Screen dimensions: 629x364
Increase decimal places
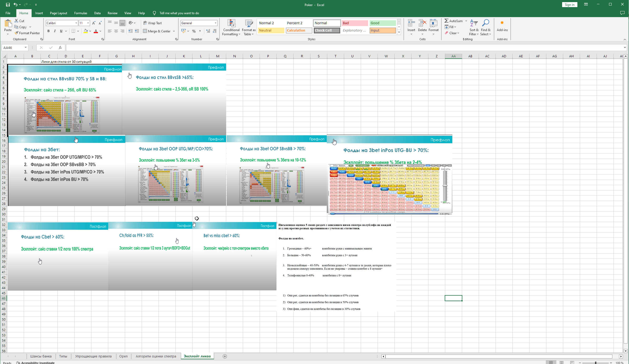(208, 31)
